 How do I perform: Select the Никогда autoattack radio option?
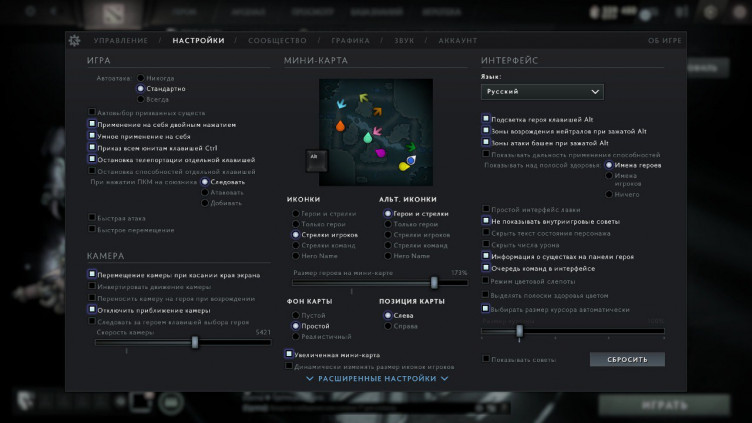coord(141,77)
